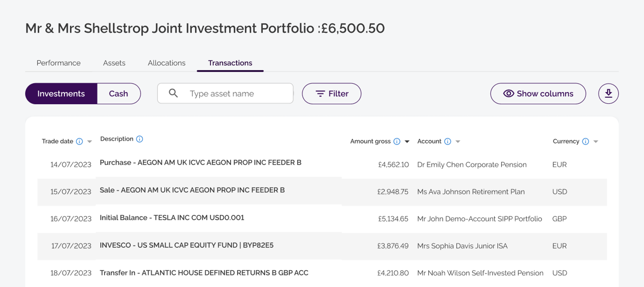Image resolution: width=644 pixels, height=287 pixels.
Task: Open the Assets tab
Action: (x=114, y=63)
